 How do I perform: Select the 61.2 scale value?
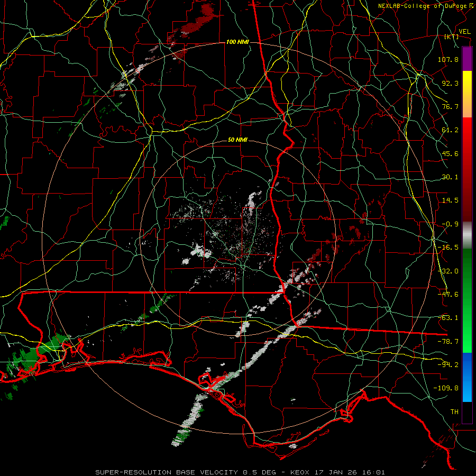(450, 130)
